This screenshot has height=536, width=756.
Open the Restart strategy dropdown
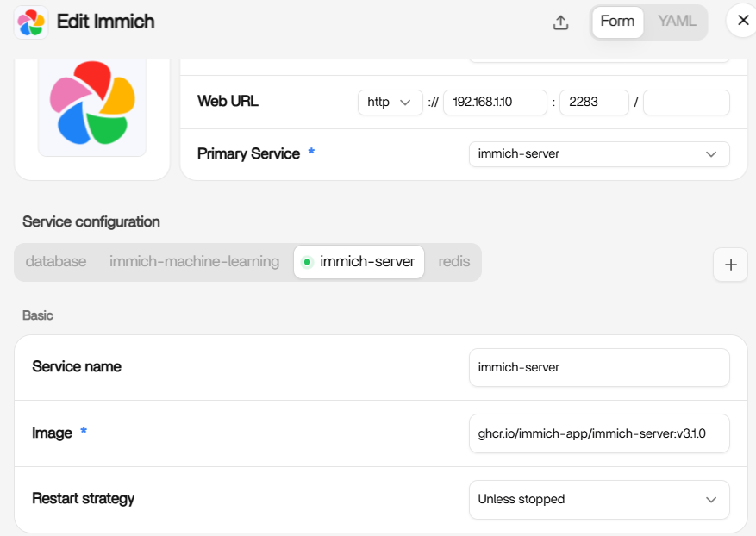[599, 500]
